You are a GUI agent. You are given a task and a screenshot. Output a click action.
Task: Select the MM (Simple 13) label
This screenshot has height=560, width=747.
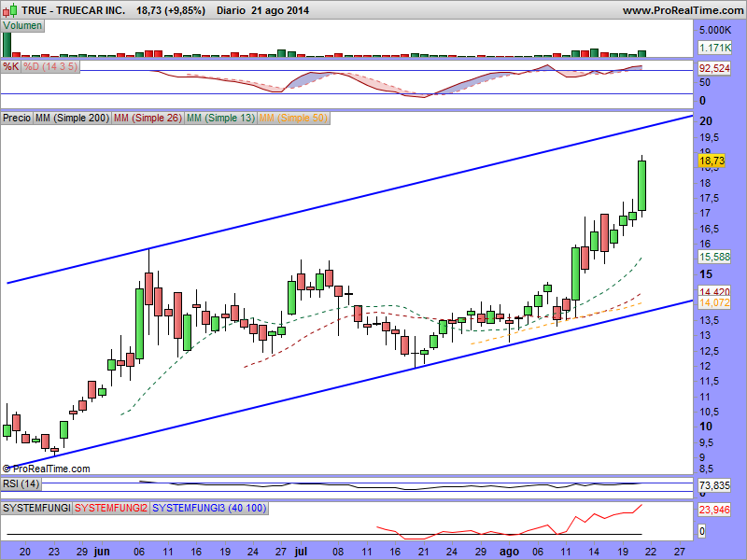coord(220,118)
